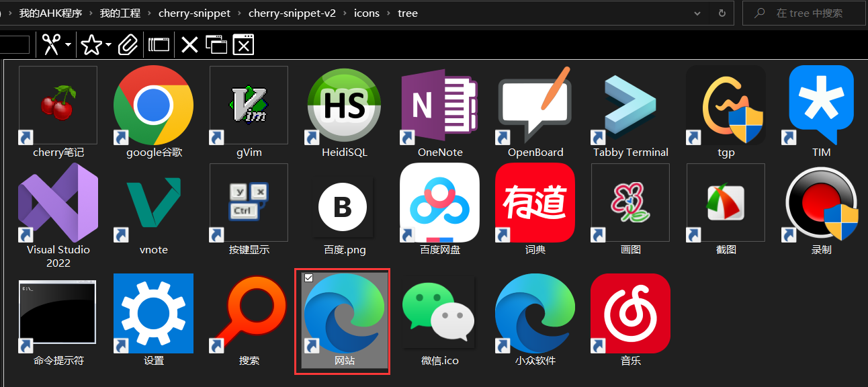
Task: Click the tree breadcrumb segment
Action: (407, 13)
